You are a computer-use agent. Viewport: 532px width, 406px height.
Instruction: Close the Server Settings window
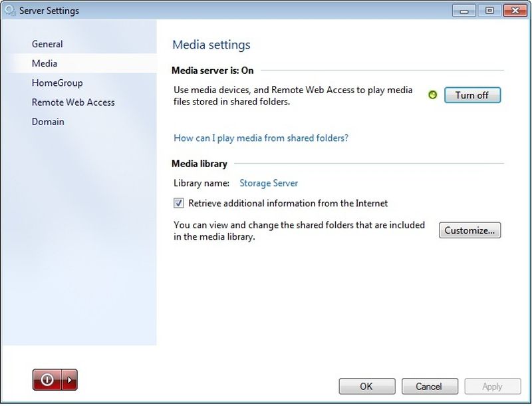click(x=515, y=11)
